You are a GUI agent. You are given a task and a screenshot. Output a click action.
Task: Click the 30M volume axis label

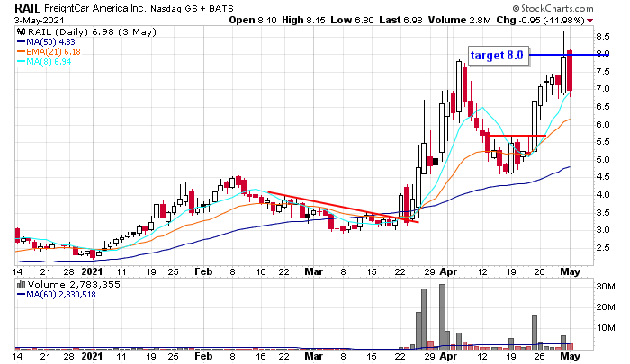point(606,287)
